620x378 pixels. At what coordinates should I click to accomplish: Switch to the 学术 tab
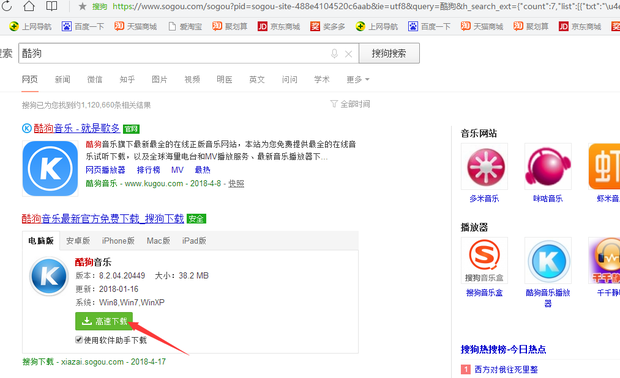[x=322, y=79]
